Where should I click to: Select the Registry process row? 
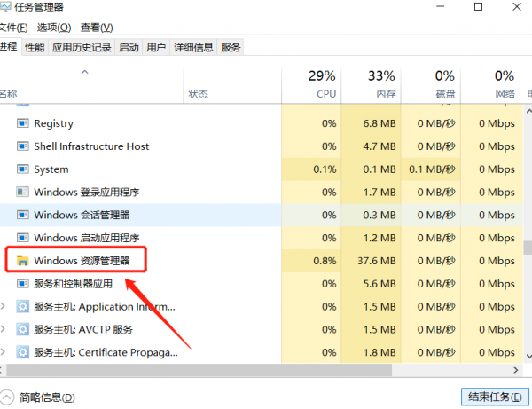click(x=260, y=123)
